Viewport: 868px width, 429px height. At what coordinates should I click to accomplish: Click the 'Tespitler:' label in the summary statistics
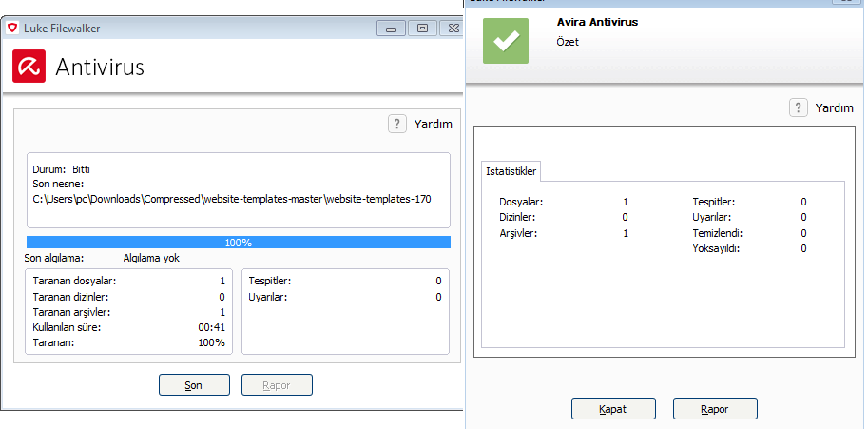point(714,202)
